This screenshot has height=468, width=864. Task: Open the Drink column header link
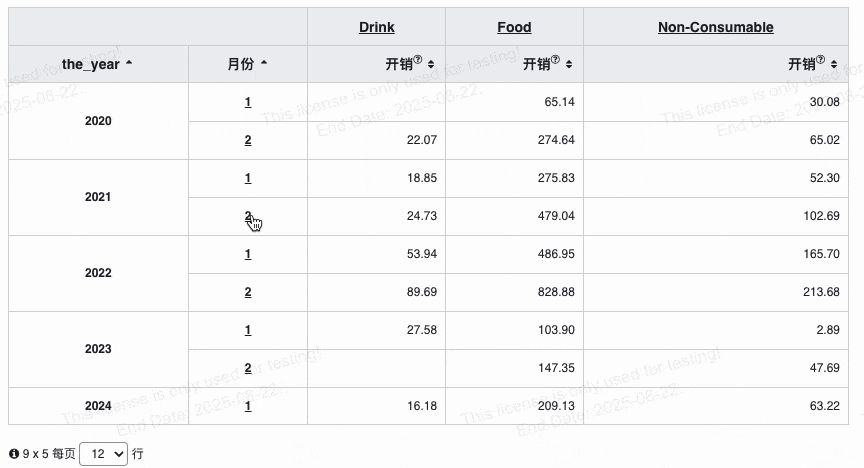(x=376, y=27)
